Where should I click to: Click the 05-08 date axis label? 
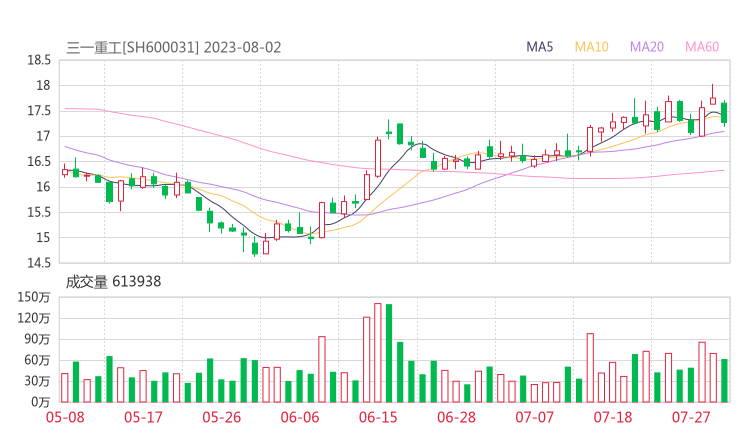click(x=65, y=417)
